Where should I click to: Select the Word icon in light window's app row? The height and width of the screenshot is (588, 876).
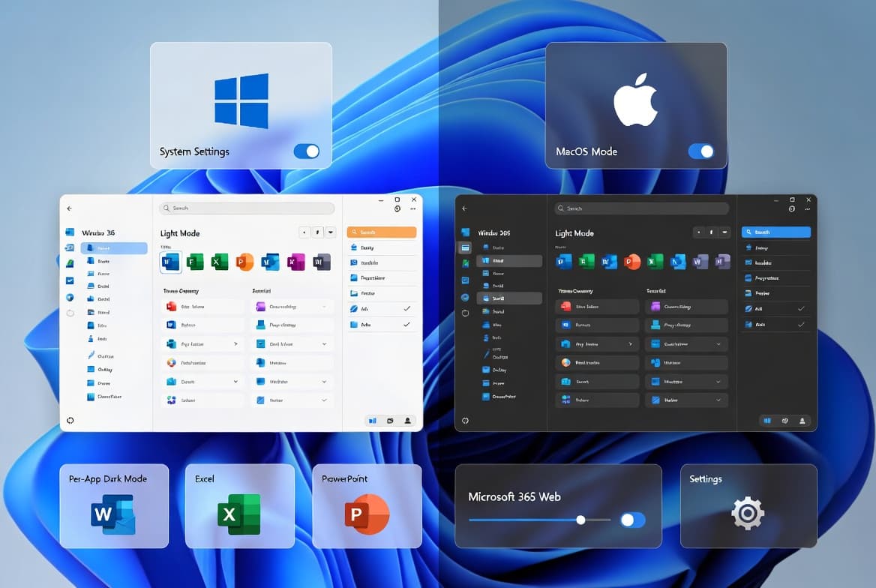171,262
